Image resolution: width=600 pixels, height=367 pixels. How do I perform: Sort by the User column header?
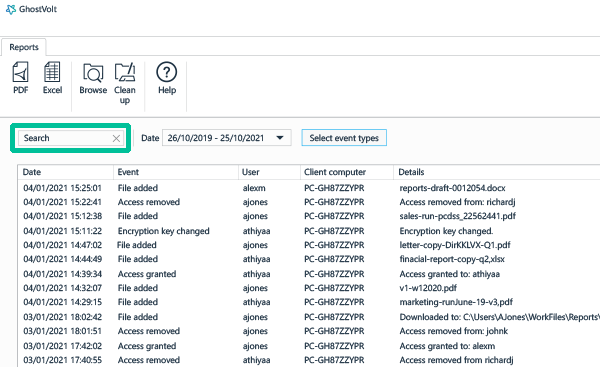[x=269, y=172]
